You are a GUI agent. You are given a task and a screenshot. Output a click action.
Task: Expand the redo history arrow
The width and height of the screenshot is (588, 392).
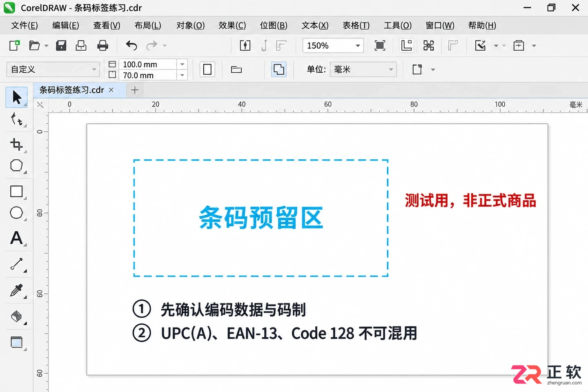[x=165, y=46]
